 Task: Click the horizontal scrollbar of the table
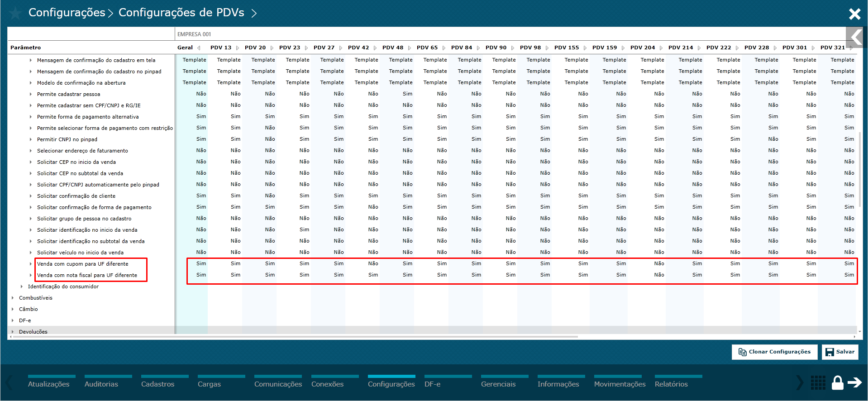[x=295, y=337]
